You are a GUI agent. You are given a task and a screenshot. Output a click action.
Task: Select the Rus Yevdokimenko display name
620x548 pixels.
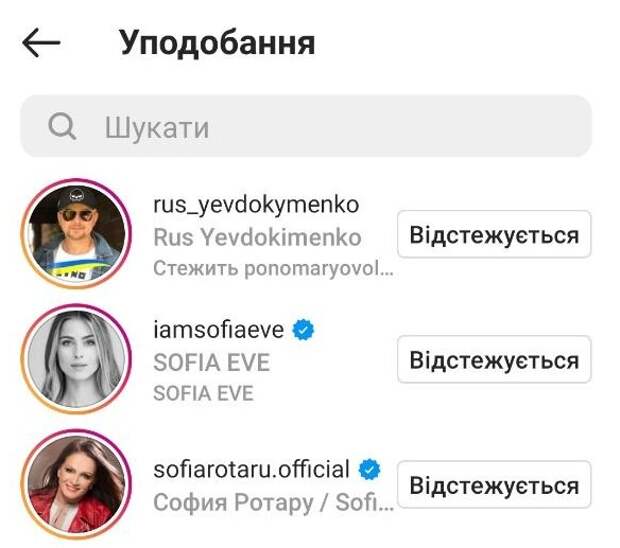tap(257, 238)
